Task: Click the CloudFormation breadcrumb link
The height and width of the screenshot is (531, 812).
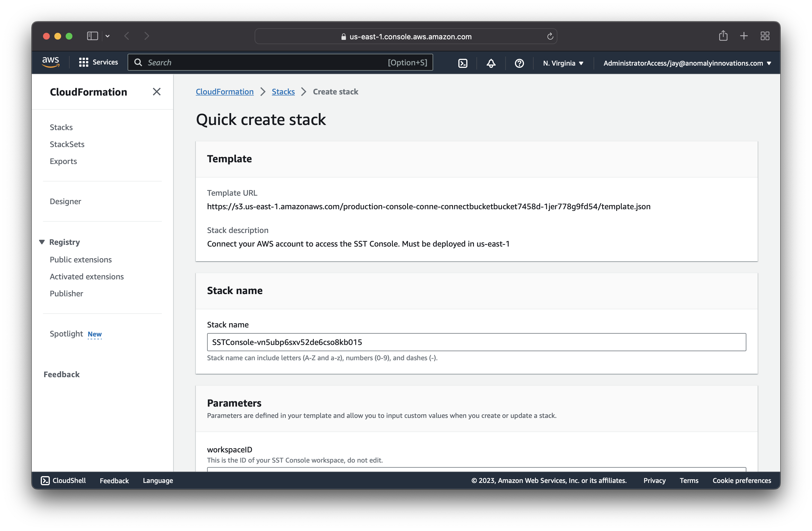Action: 225,91
